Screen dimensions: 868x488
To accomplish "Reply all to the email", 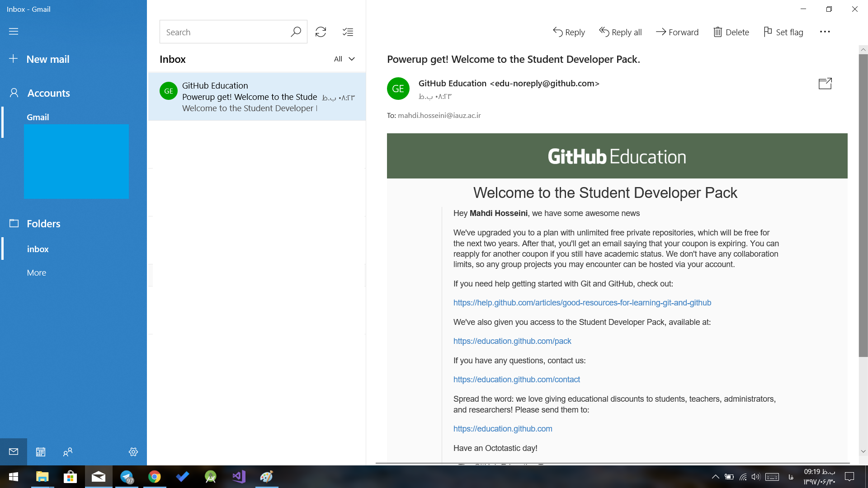I will [x=620, y=32].
